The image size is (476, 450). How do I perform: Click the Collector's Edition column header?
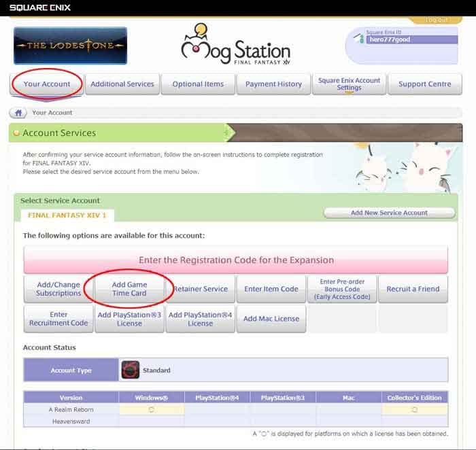(x=415, y=398)
